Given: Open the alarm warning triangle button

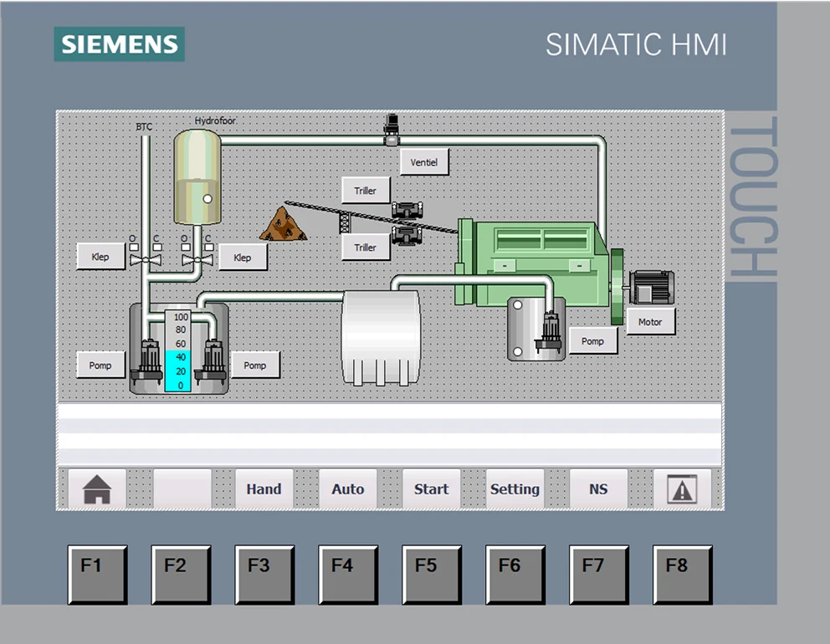Looking at the screenshot, I should point(682,489).
